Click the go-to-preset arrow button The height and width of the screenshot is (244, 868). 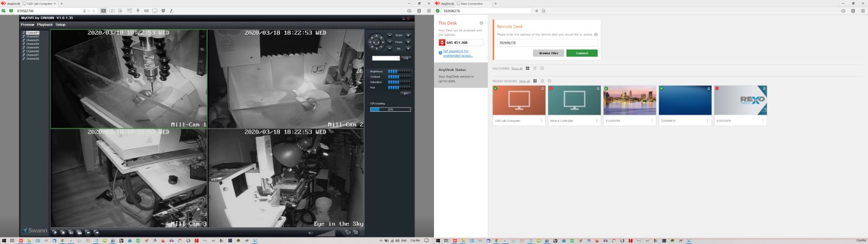(x=406, y=58)
